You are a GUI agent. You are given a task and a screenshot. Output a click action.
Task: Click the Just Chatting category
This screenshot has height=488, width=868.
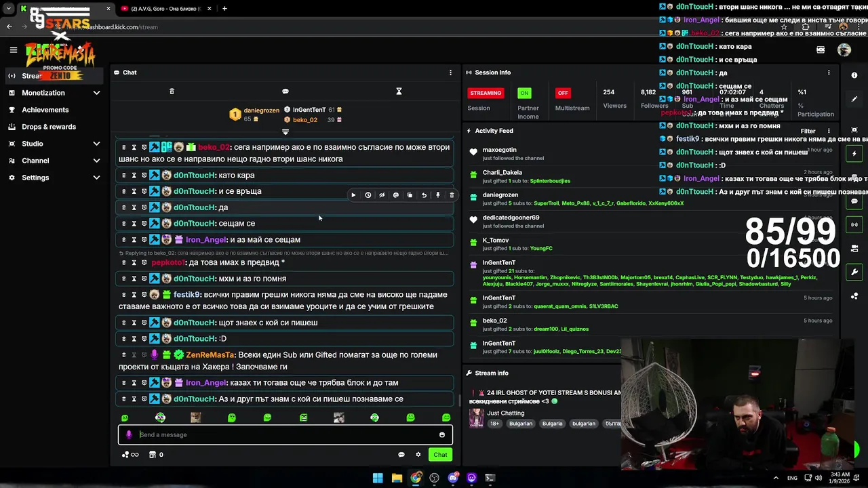(x=506, y=413)
